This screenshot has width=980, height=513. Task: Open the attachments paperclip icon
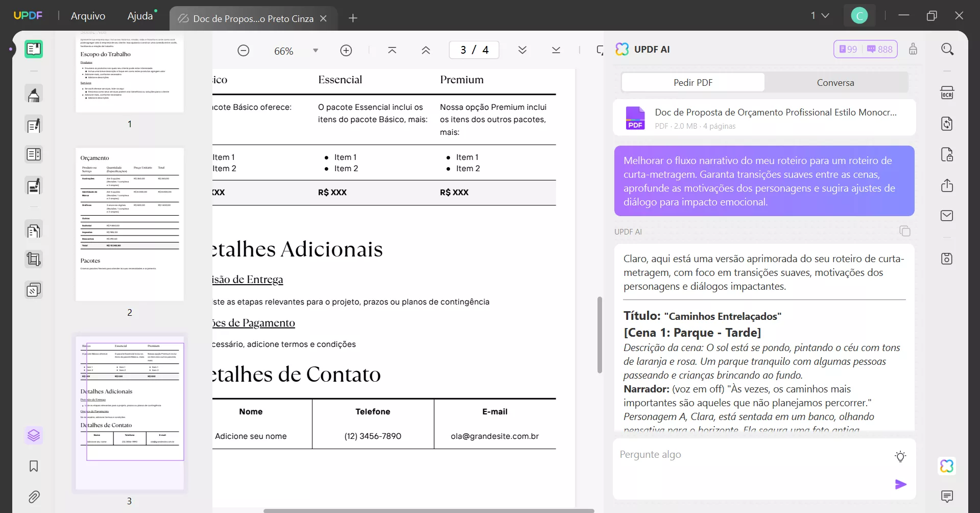[34, 497]
